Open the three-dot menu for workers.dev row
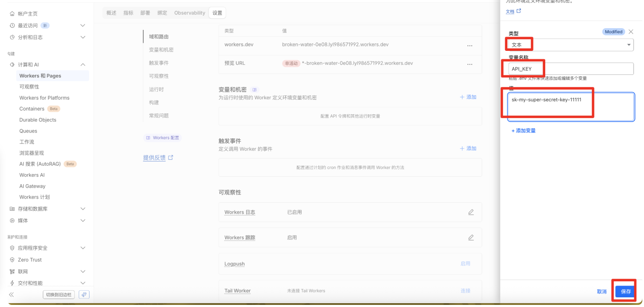 tap(470, 46)
